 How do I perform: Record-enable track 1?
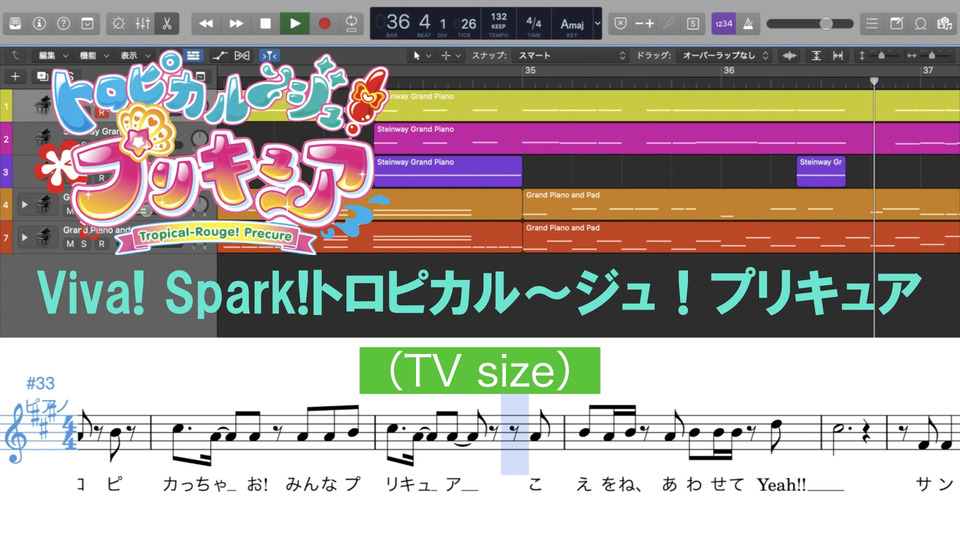pyautogui.click(x=102, y=112)
